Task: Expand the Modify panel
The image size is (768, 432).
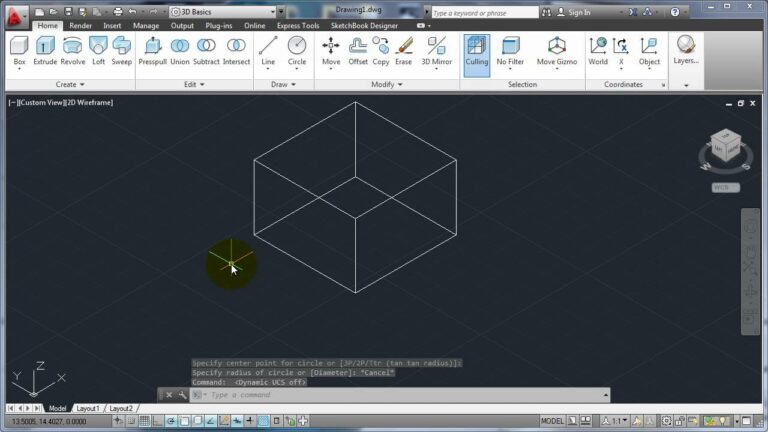Action: [x=385, y=85]
